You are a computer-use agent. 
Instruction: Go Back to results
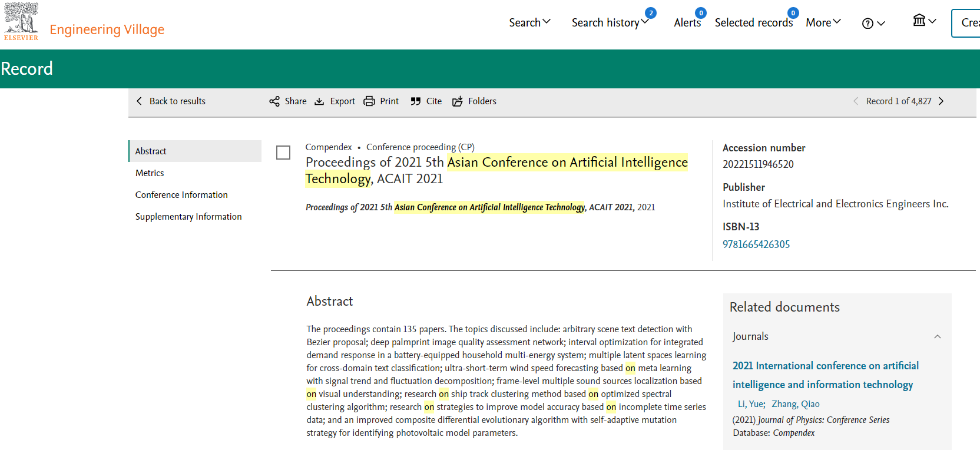(177, 101)
